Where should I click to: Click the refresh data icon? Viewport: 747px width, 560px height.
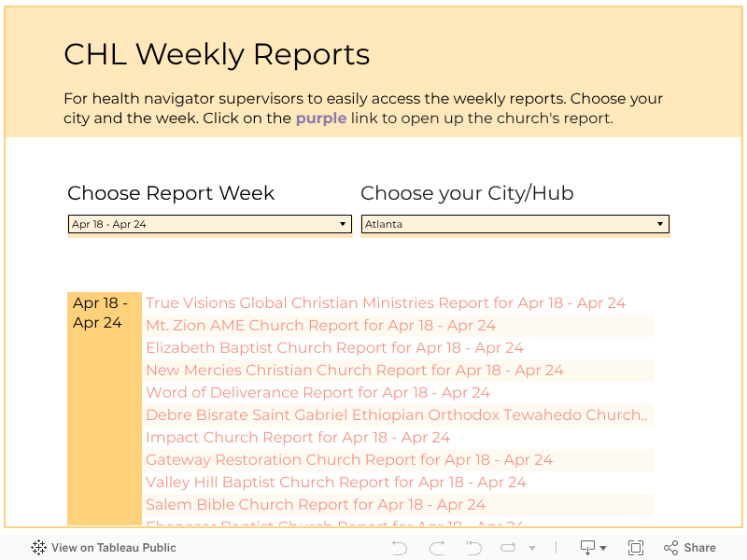click(x=509, y=548)
